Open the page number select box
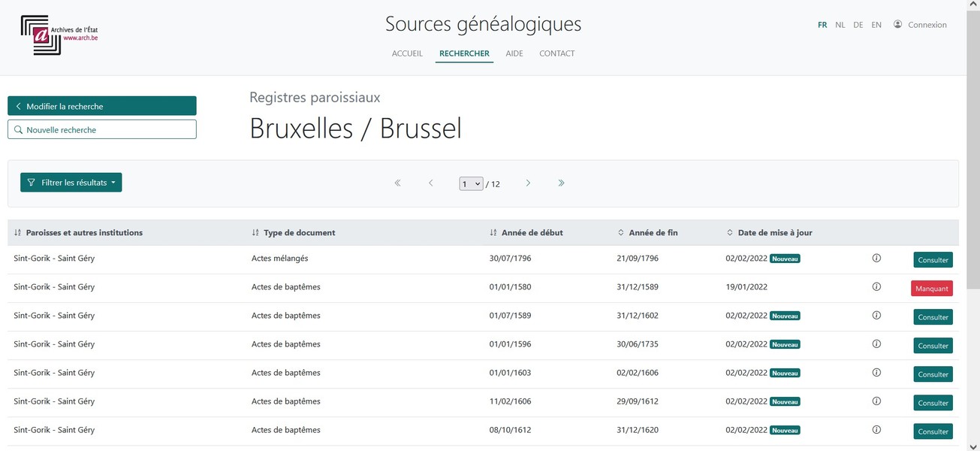 click(x=471, y=183)
